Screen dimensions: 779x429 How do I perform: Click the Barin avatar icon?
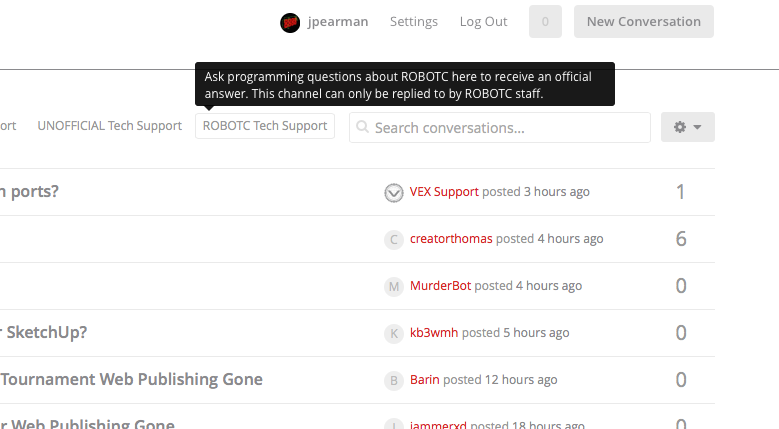pos(394,381)
